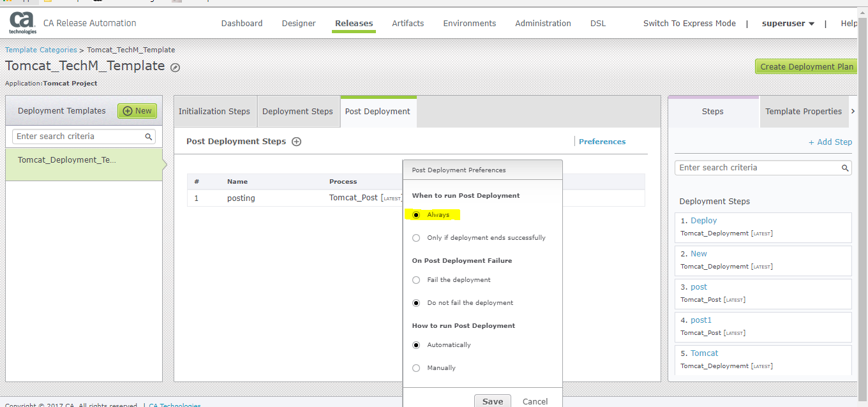Open the Designer menu
Screen dimensions: 868x407
pyautogui.click(x=299, y=24)
